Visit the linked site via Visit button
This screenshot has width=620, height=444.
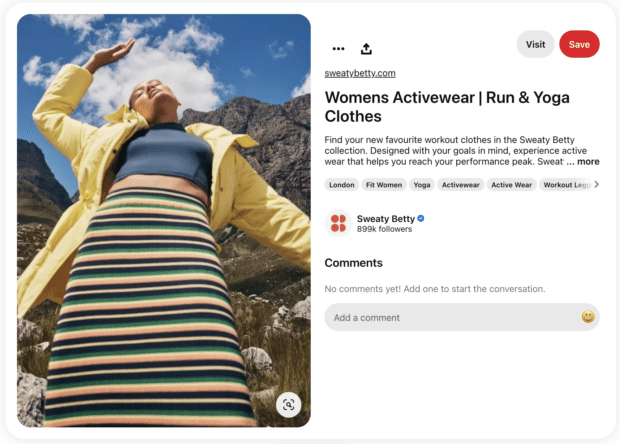click(x=535, y=44)
